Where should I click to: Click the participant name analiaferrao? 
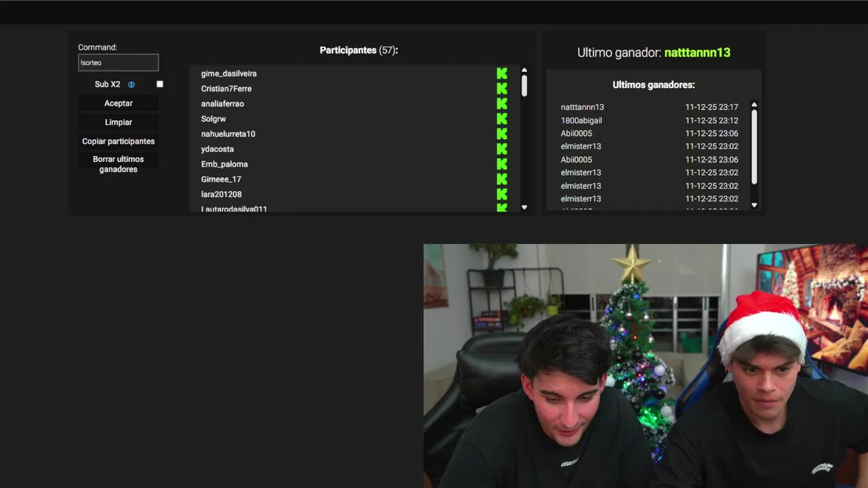click(222, 104)
